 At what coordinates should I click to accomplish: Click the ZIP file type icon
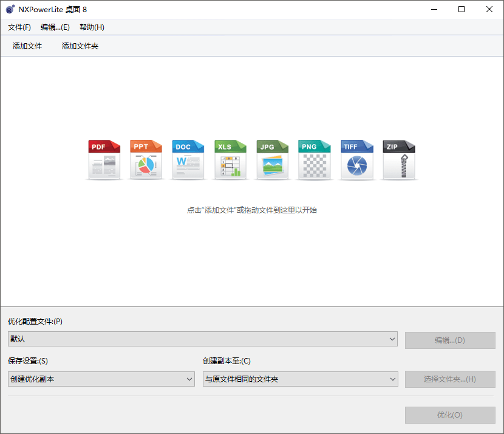398,159
